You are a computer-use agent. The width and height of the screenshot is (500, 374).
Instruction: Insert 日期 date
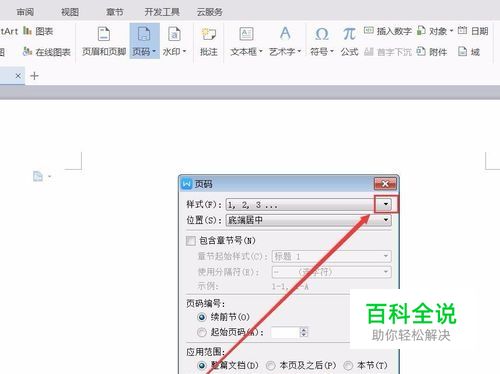[x=473, y=31]
